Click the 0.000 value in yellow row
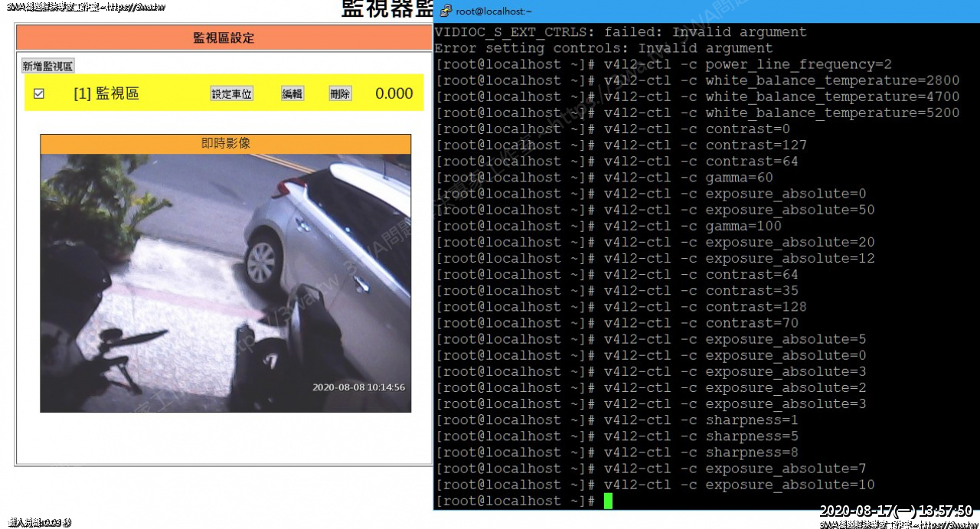This screenshot has height=529, width=980. click(394, 93)
